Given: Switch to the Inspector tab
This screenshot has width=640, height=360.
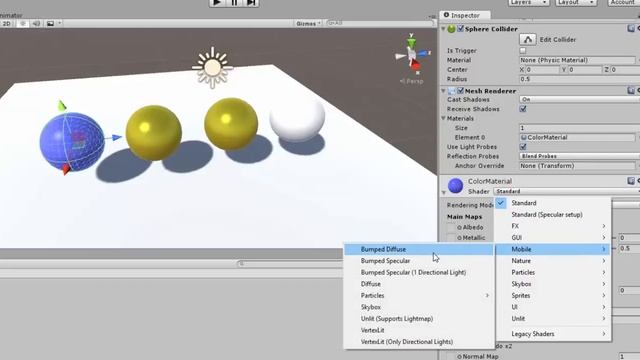Looking at the screenshot, I should pos(465,15).
